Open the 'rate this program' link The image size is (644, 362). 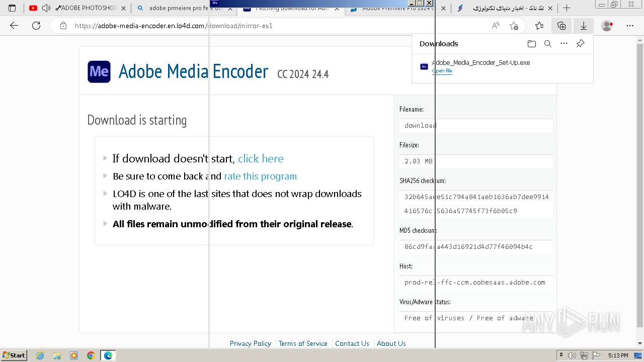coord(260,176)
